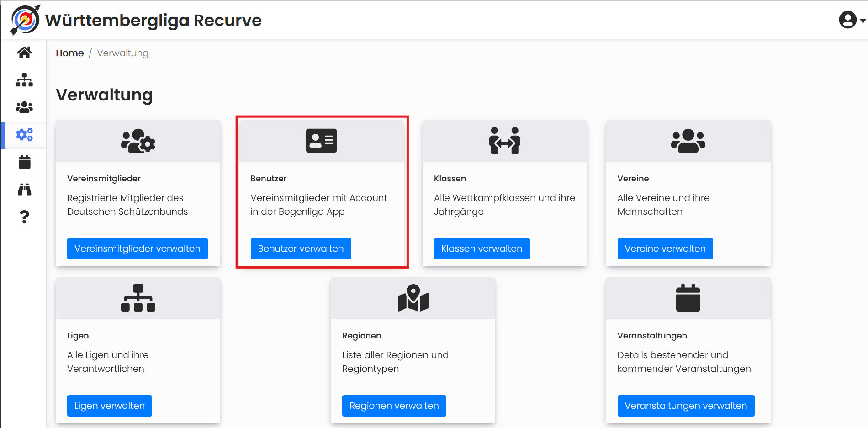Open Regionen verwalten
Screen dimensions: 868x428
click(x=394, y=406)
